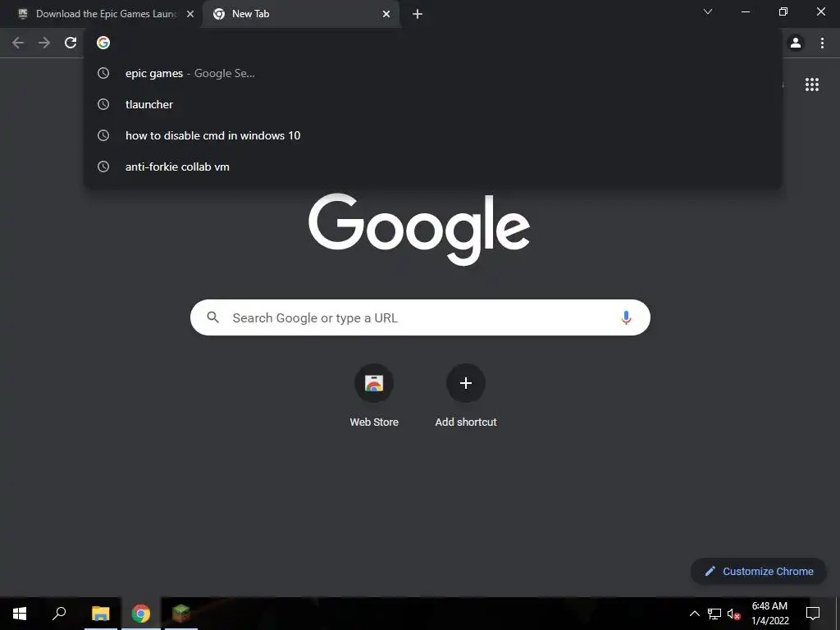Select how to disable cmd in windows 10
The image size is (840, 630).
(433, 135)
